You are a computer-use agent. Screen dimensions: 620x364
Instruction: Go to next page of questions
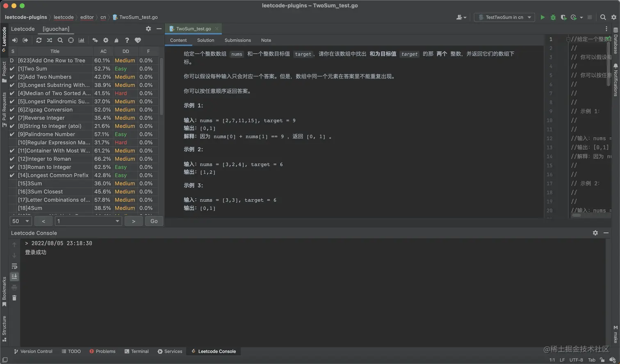[x=134, y=221]
